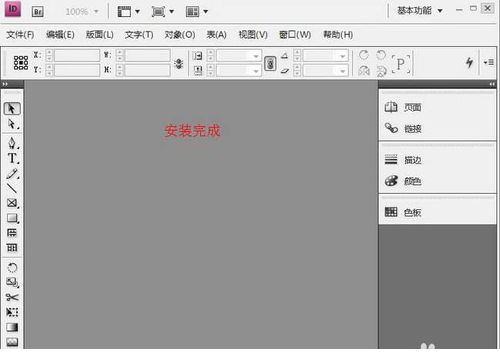The image size is (500, 362).
Task: Select the Gradient Swatch tool
Action: click(x=12, y=327)
